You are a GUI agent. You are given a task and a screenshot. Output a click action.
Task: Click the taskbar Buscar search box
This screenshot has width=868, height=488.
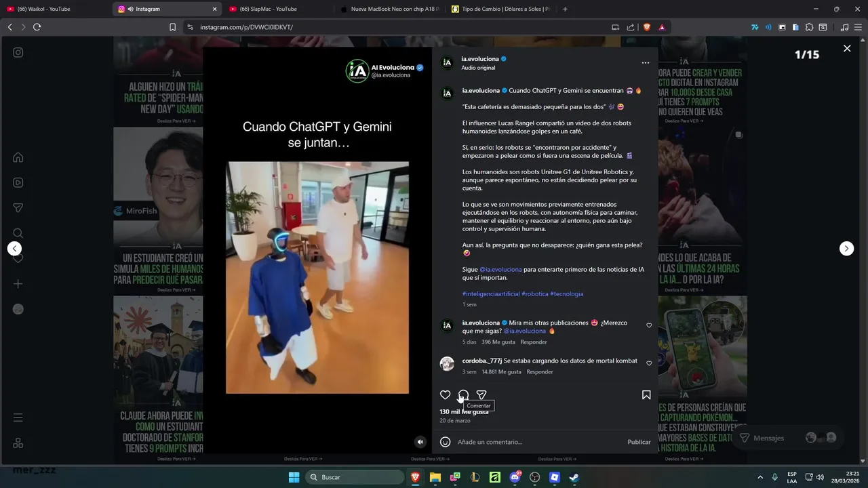354,477
